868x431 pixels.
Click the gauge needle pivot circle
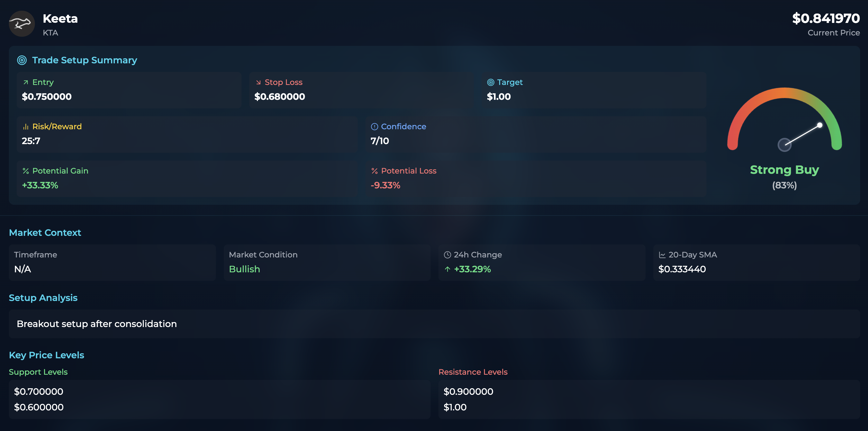pyautogui.click(x=784, y=145)
